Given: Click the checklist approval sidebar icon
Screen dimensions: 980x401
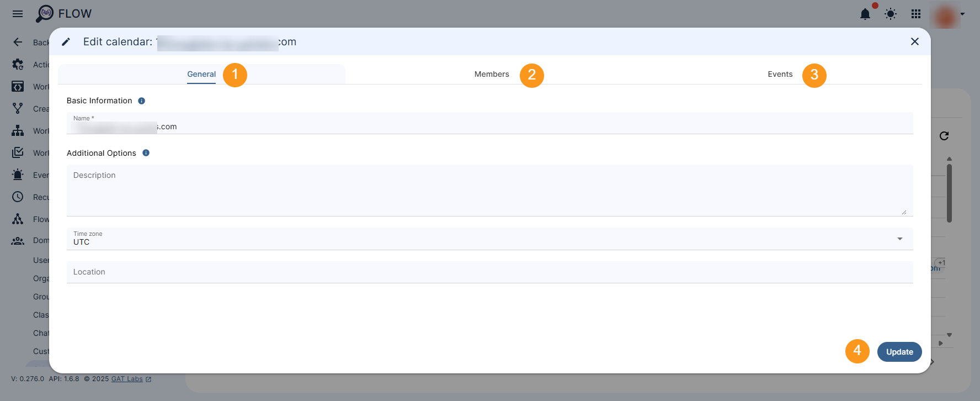Looking at the screenshot, I should pyautogui.click(x=18, y=152).
